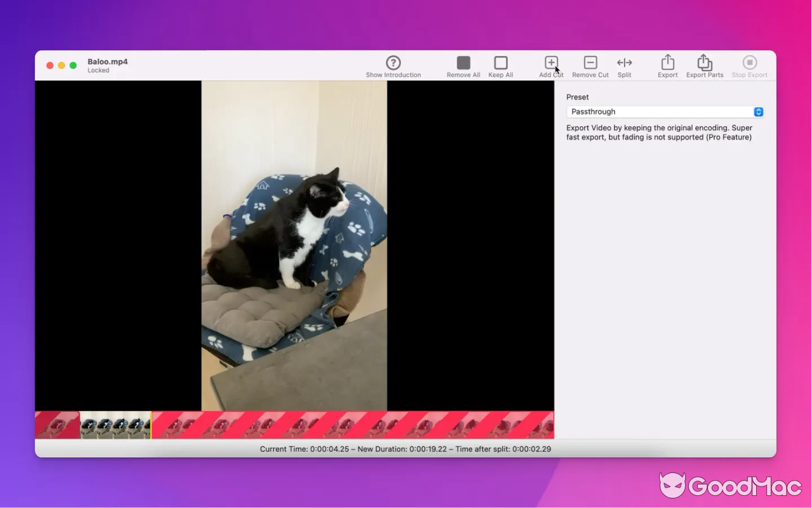Maximize the window using the green button
This screenshot has height=508, width=812.
pos(73,65)
